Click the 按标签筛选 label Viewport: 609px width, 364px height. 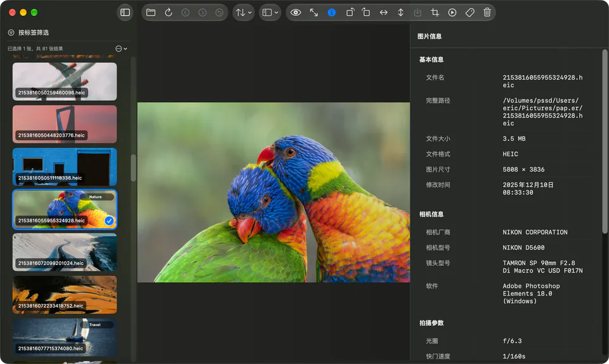pos(34,32)
